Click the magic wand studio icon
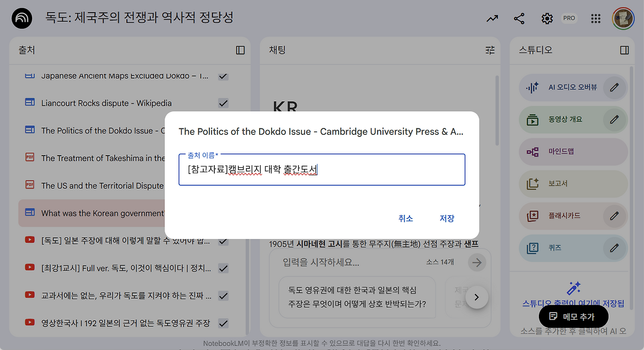This screenshot has height=350, width=644. (x=574, y=288)
